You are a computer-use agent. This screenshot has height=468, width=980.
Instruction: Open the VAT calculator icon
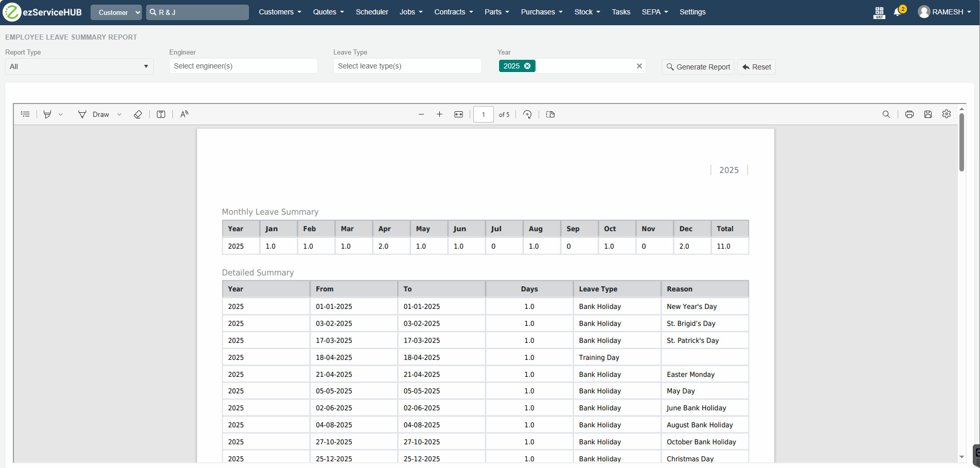click(x=879, y=12)
